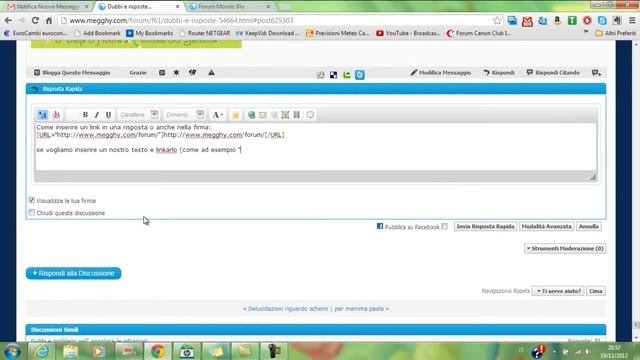
Task: Click the remove formatting icon in editor
Action: click(x=56, y=115)
